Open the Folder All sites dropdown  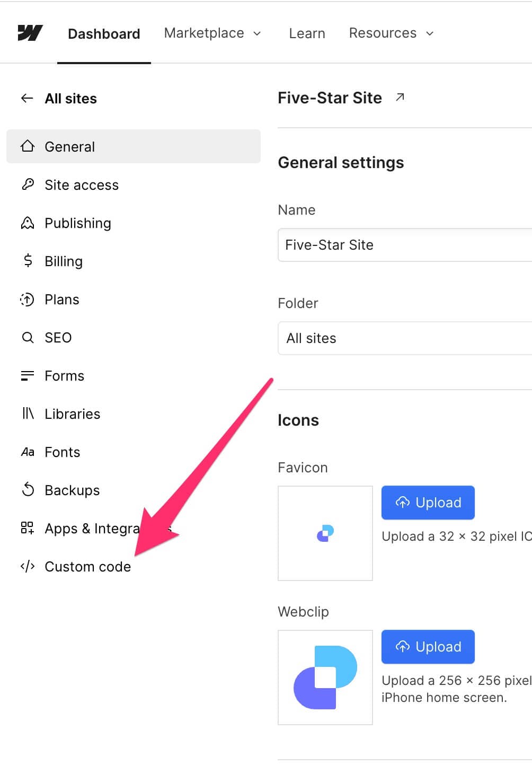coord(405,338)
